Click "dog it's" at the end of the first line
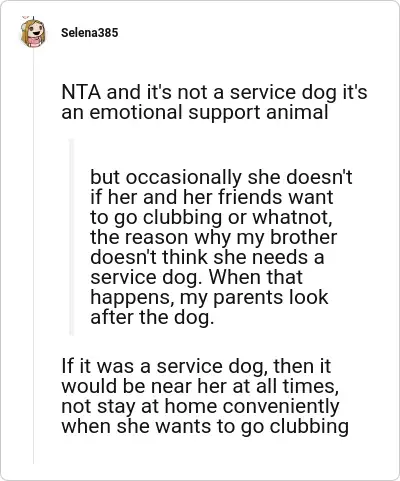Screen dimensions: 400x481 334,93
